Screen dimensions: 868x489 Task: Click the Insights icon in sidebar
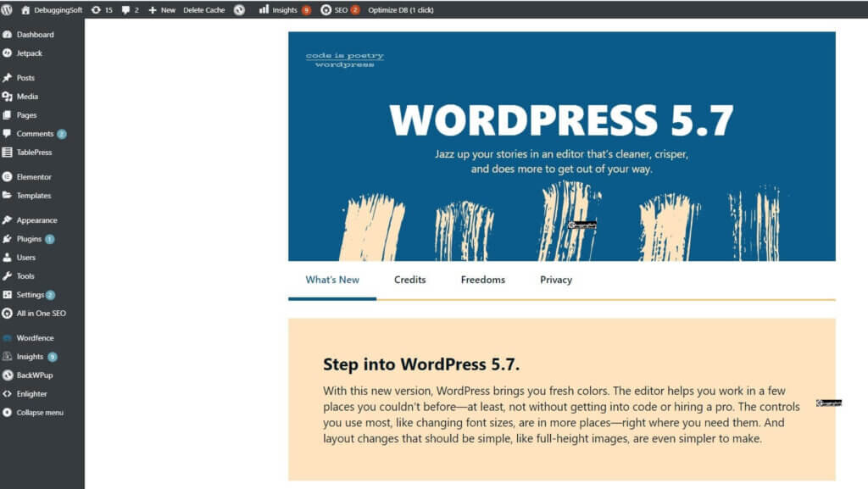click(x=7, y=357)
